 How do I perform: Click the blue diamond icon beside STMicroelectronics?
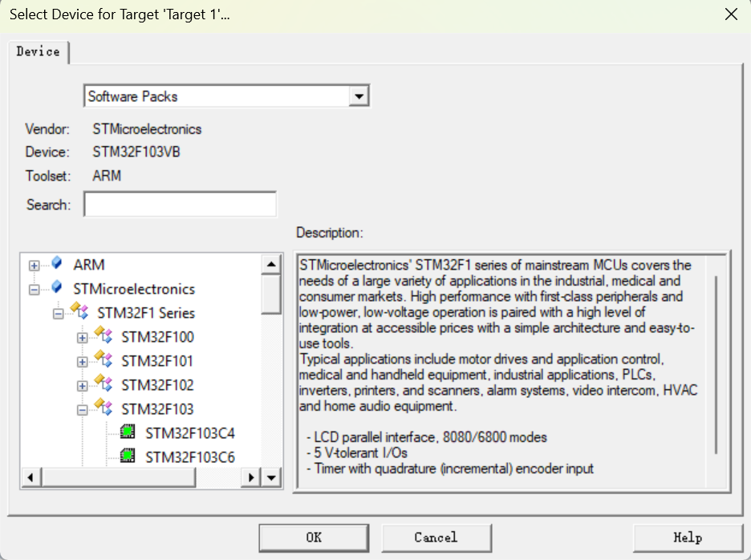point(57,287)
